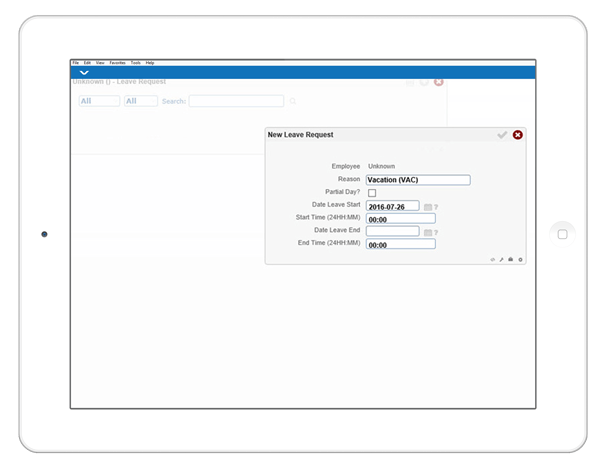
Task: Open the second All filter dropdown
Action: click(140, 101)
